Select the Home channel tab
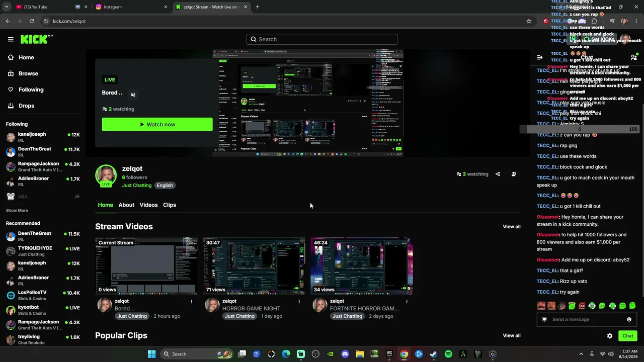 coord(106,205)
